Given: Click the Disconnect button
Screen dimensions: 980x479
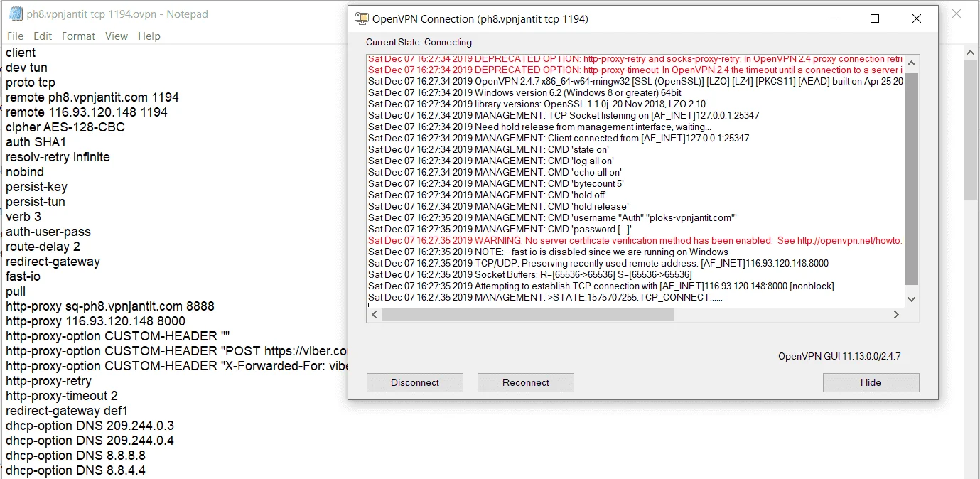Looking at the screenshot, I should [x=415, y=382].
